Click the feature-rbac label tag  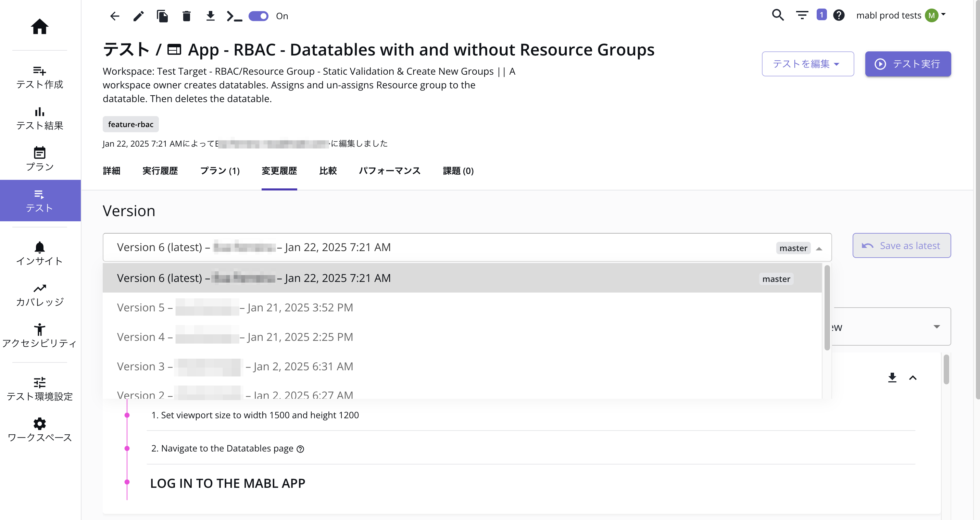click(x=130, y=124)
